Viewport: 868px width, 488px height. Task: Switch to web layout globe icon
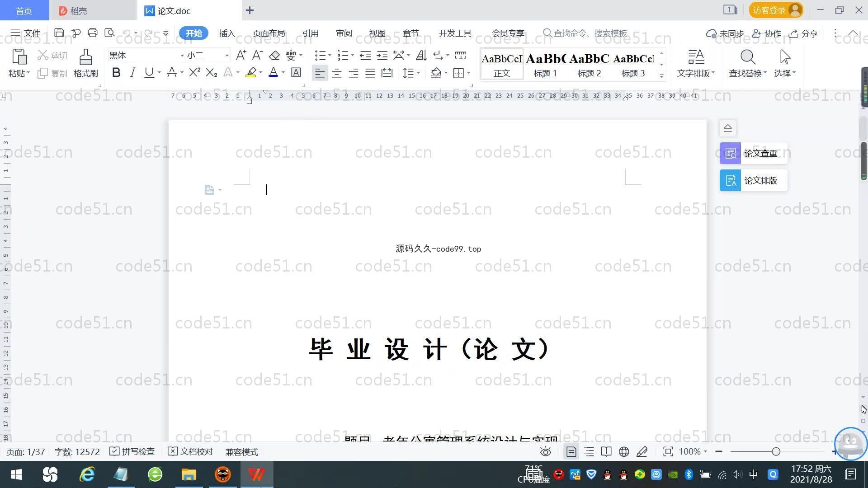[624, 452]
